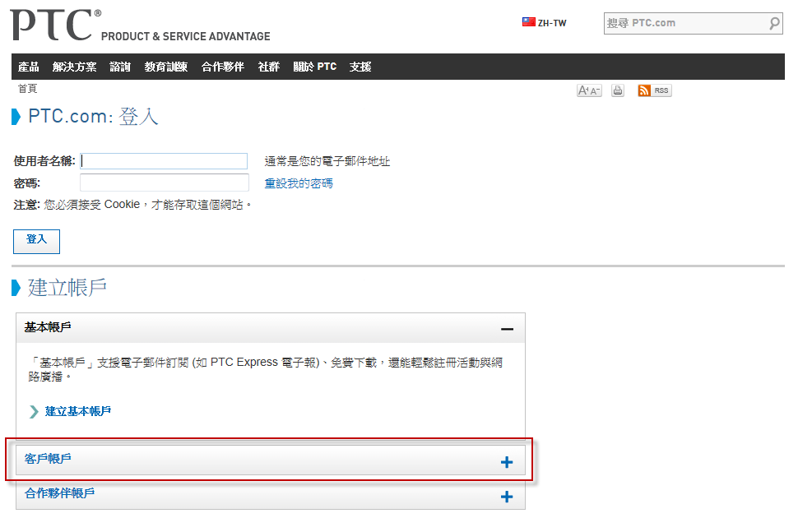Viewport: 812px width, 518px height.
Task: Click the 首頁 breadcrumb link
Action: (27, 89)
